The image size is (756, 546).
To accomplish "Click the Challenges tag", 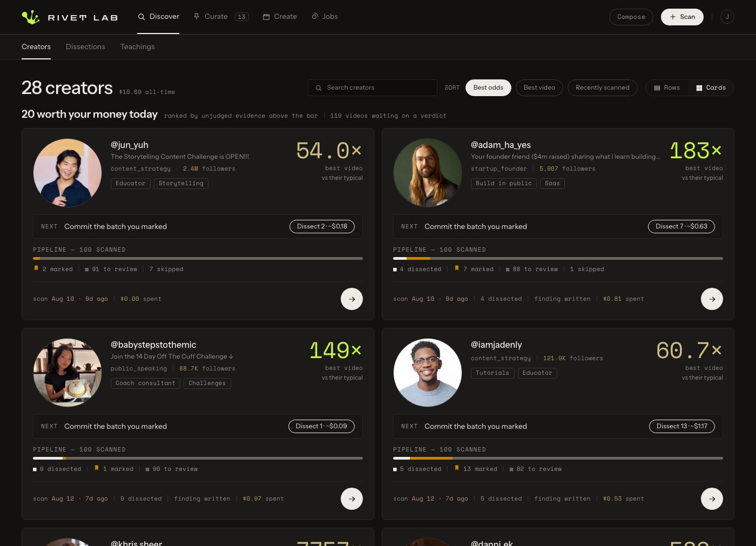I will (207, 383).
